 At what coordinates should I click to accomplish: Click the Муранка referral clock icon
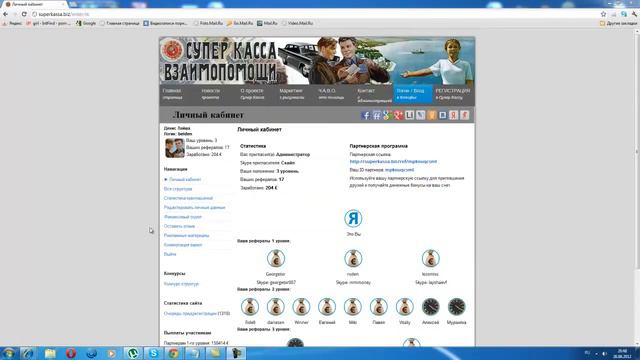tap(456, 307)
